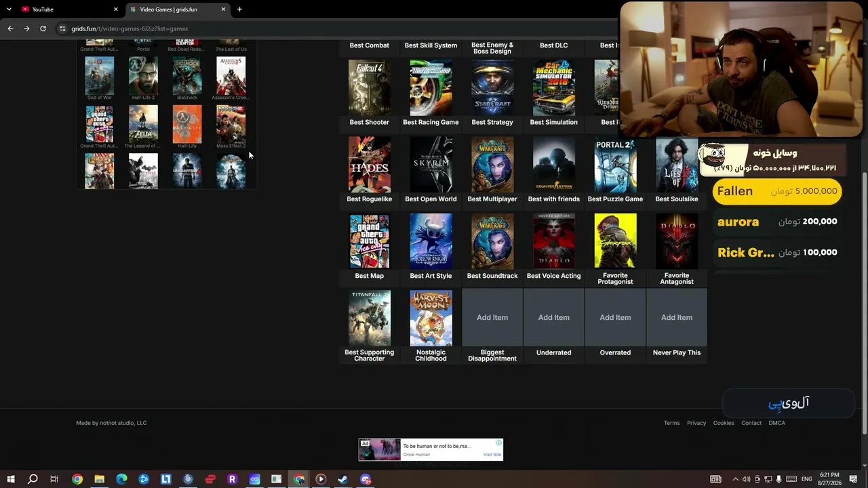Choose the Mass Effect 2 cover

coord(231,123)
